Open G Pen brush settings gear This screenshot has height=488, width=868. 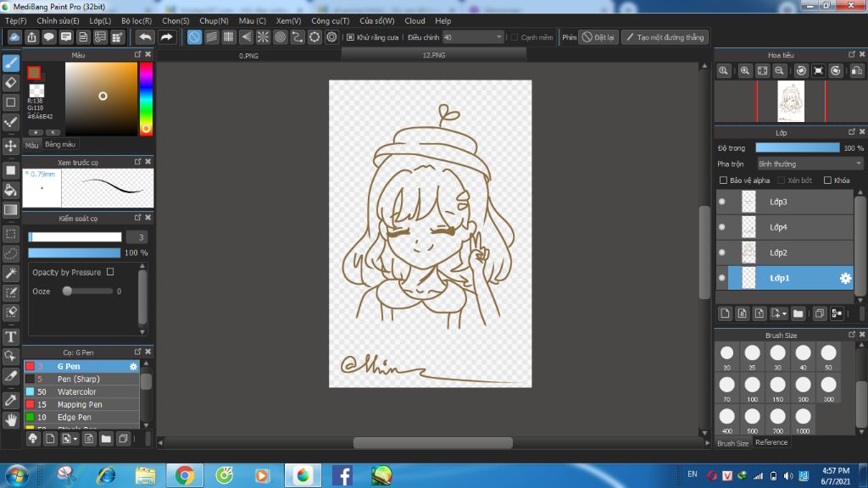click(133, 366)
